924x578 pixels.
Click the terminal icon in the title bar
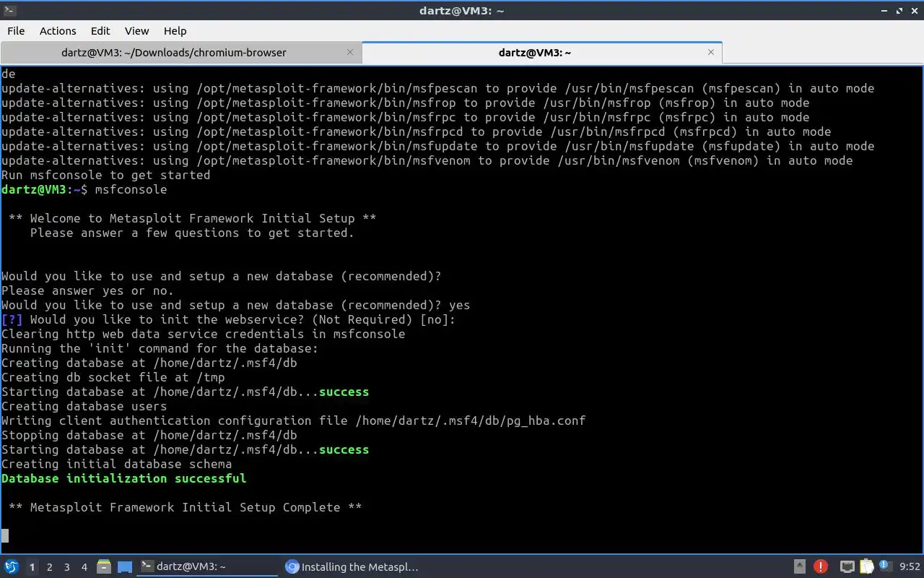point(9,10)
